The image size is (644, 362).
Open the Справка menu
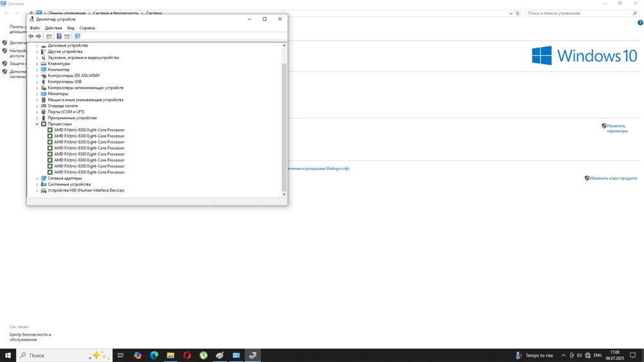point(87,28)
